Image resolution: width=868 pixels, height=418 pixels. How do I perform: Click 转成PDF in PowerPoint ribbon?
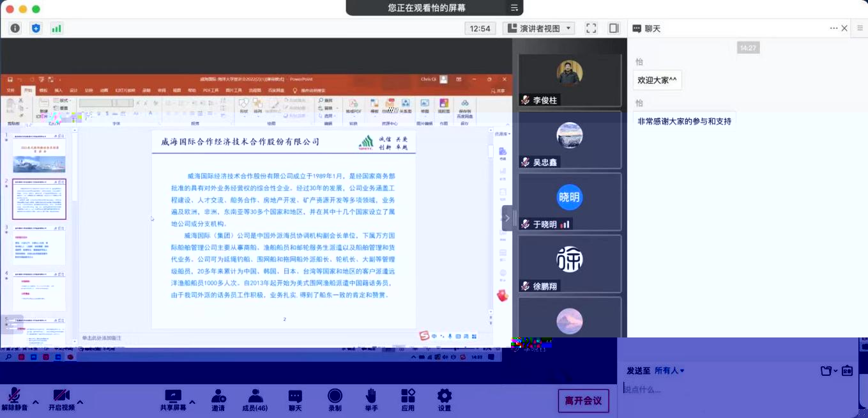click(x=353, y=105)
